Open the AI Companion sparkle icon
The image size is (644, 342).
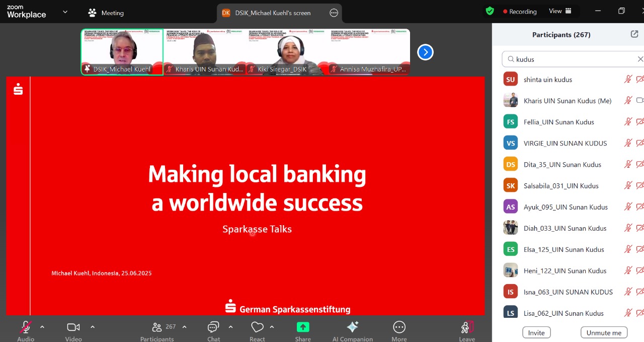click(x=353, y=327)
